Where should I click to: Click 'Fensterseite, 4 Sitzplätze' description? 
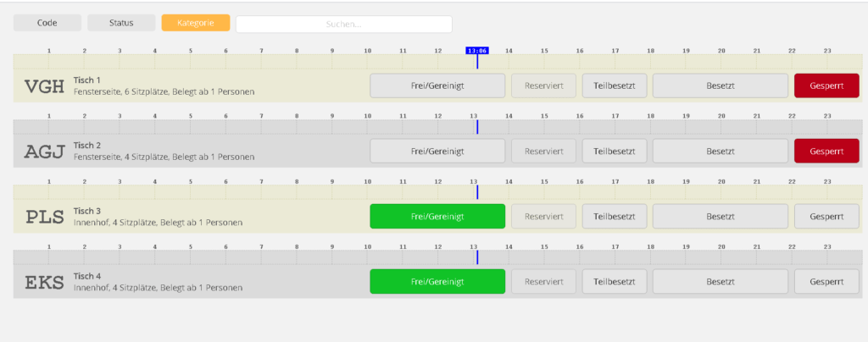point(164,157)
